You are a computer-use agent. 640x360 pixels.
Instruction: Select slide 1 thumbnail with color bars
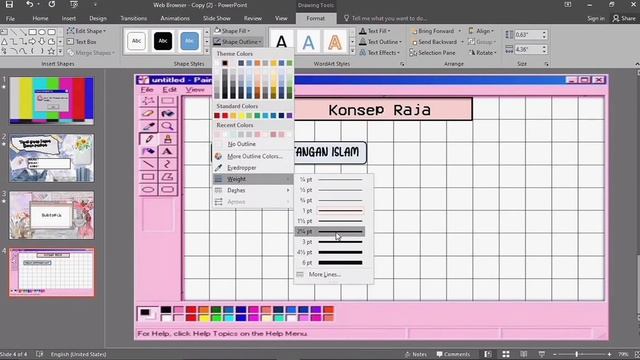coord(51,100)
